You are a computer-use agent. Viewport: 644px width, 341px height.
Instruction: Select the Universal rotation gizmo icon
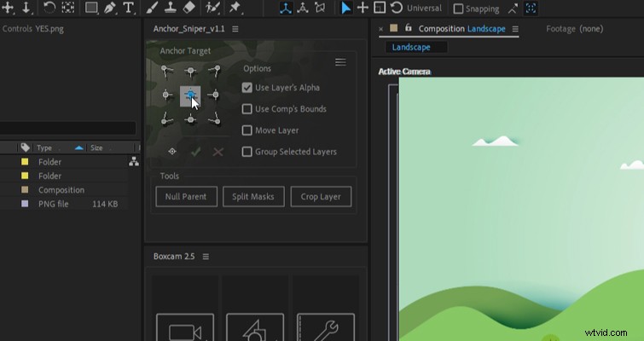pos(397,8)
